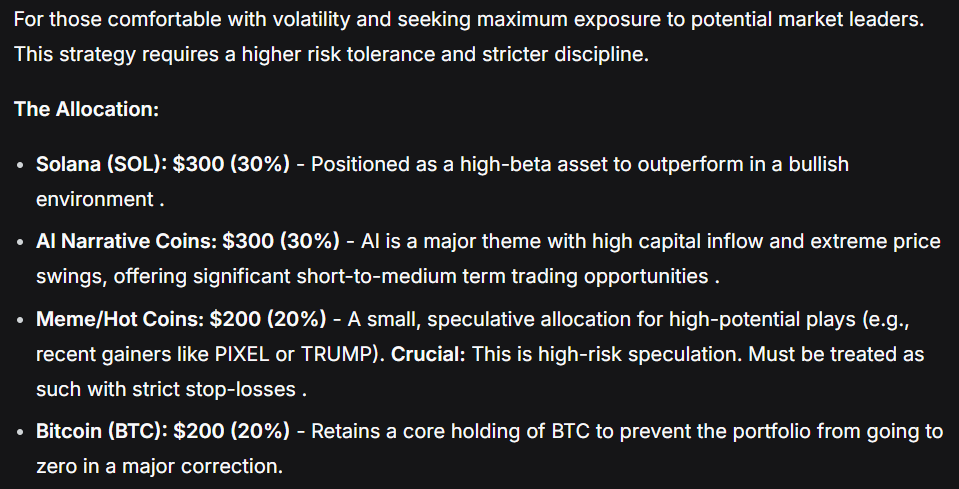Click the bold "Meme/Hot Coins: $200 (20%)" label
Viewport: 959px width, 489px height.
click(x=181, y=319)
